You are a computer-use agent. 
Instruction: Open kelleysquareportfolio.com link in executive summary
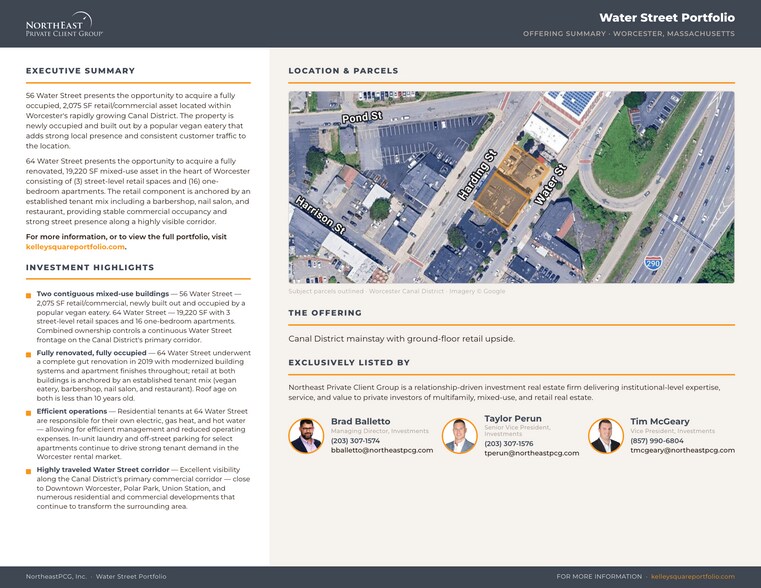75,246
